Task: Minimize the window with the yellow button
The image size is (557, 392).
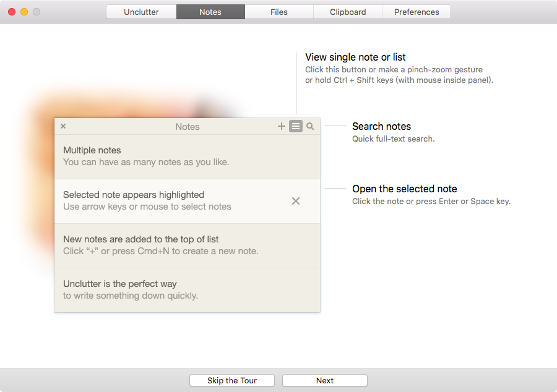Action: pyautogui.click(x=24, y=12)
